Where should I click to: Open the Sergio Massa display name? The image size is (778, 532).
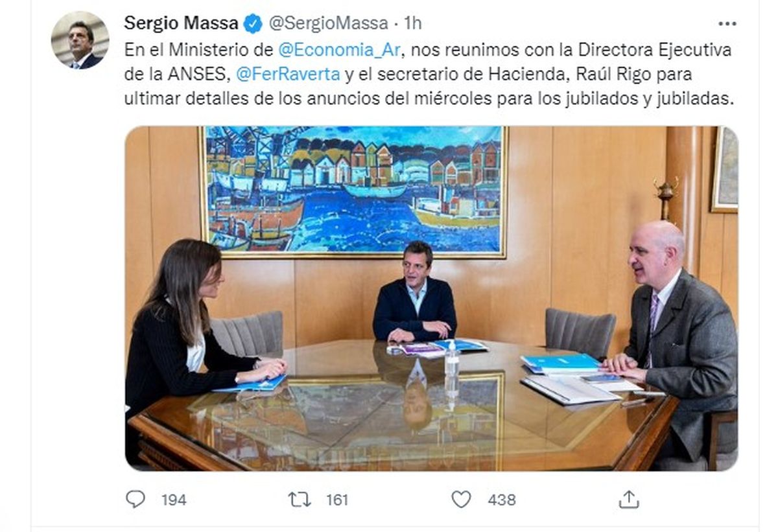[181, 24]
